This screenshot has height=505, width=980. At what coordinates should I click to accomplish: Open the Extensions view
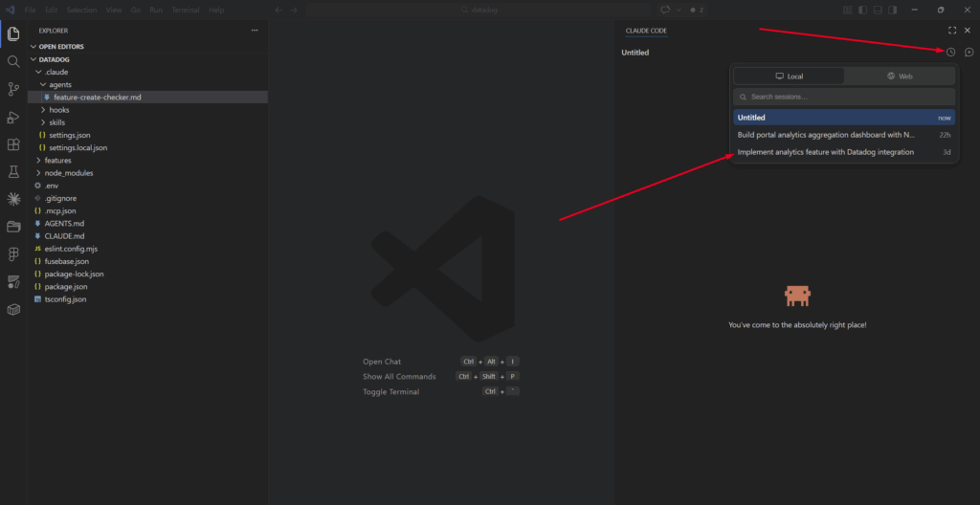pos(13,144)
